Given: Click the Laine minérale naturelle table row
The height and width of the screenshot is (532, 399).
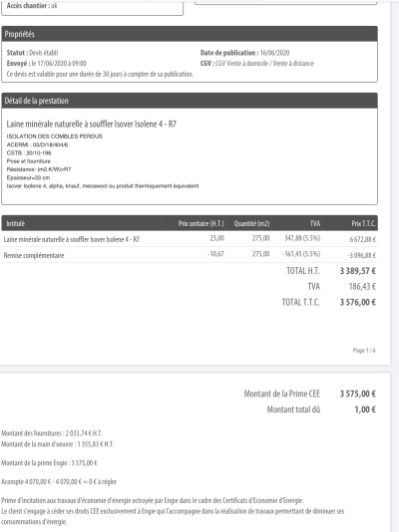Looking at the screenshot, I should tap(190, 239).
